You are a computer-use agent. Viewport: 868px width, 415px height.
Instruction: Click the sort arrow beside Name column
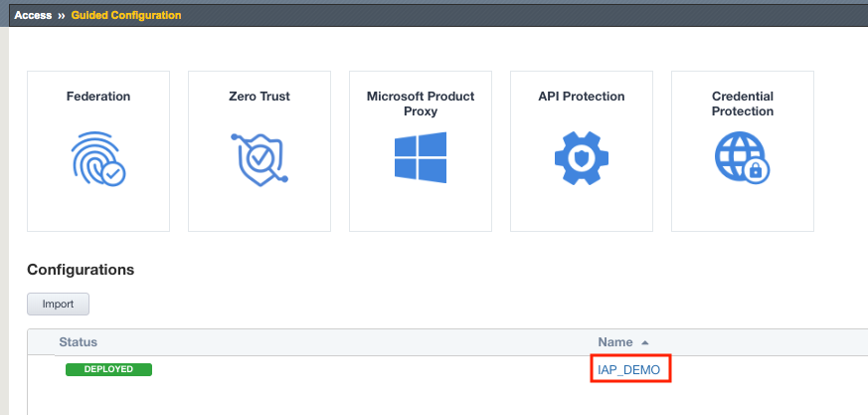point(644,343)
